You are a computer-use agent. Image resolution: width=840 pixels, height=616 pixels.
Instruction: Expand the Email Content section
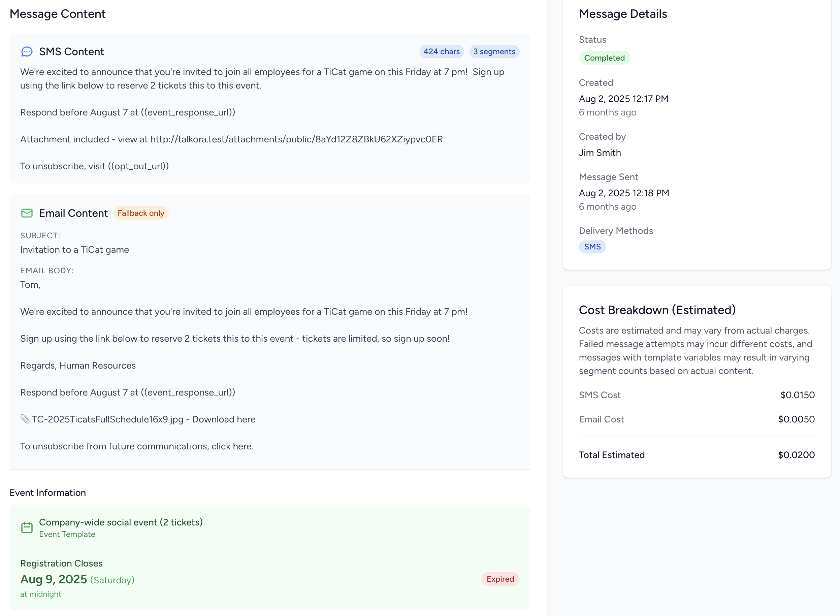(x=73, y=213)
